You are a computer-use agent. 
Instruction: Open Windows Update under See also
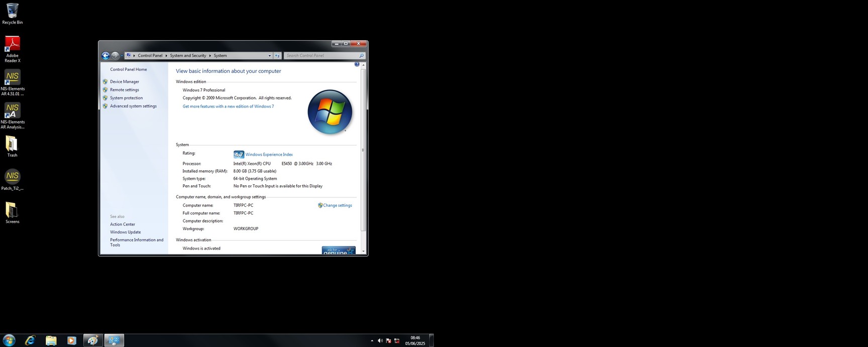[126, 232]
